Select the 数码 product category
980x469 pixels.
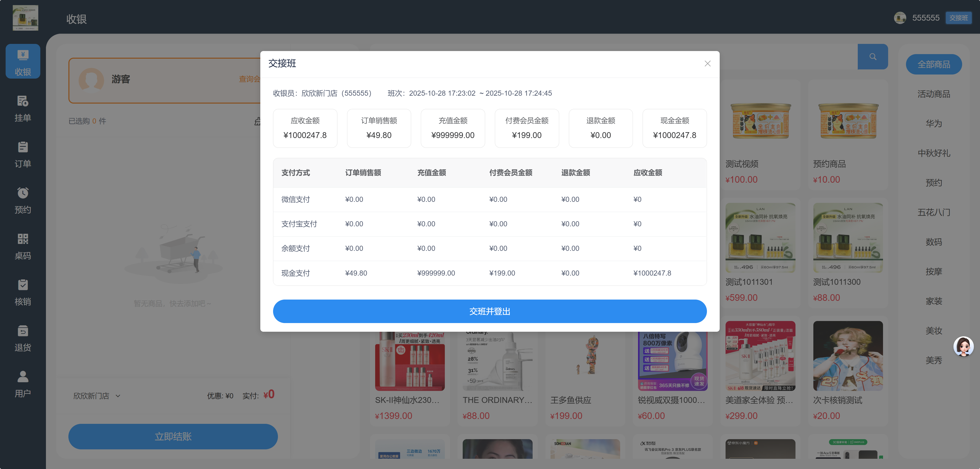pyautogui.click(x=934, y=242)
